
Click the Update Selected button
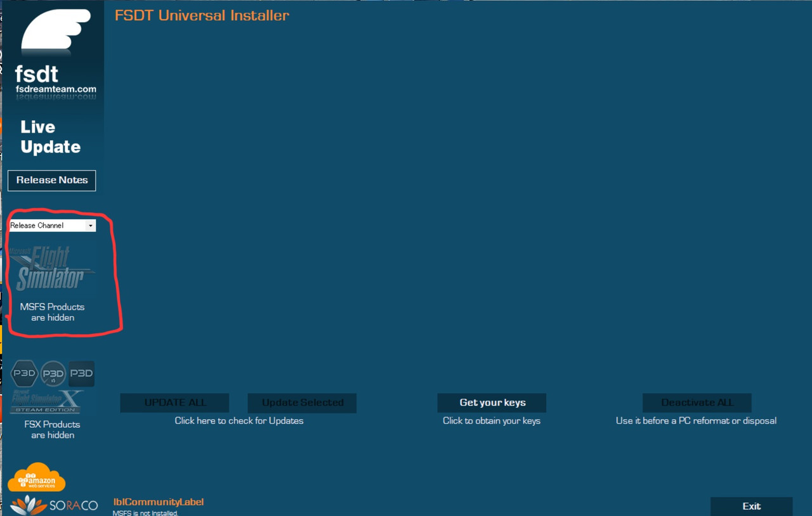pos(302,403)
